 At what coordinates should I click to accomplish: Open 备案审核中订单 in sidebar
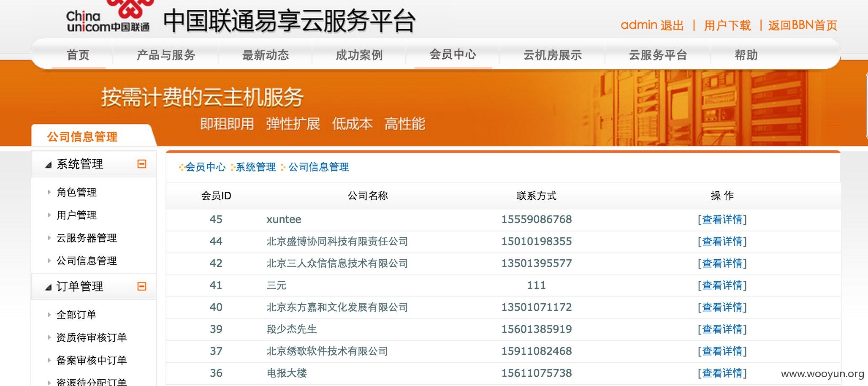[92, 360]
